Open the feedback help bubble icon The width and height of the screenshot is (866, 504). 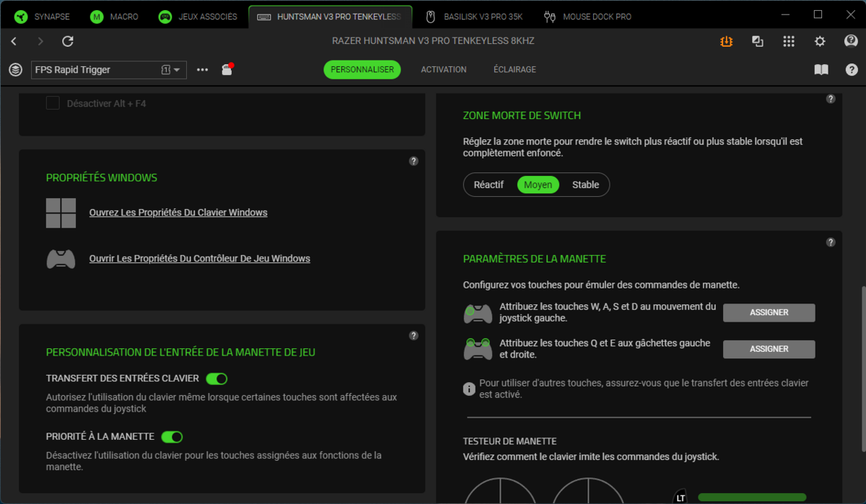click(852, 41)
